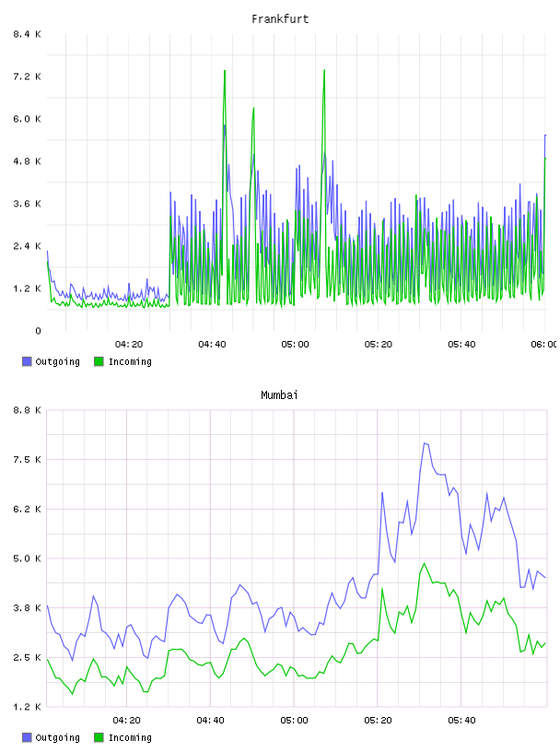Click the 04:20 time label in Frankfurt chart

129,345
